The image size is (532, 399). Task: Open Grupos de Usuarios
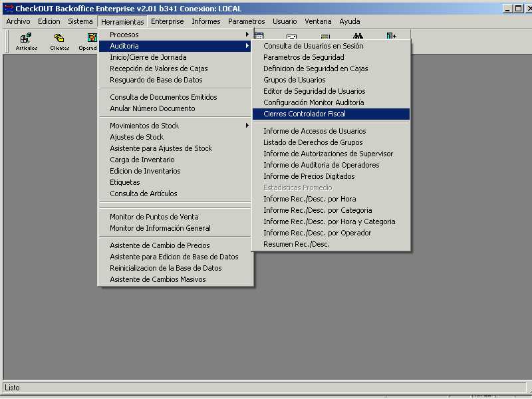click(331, 80)
